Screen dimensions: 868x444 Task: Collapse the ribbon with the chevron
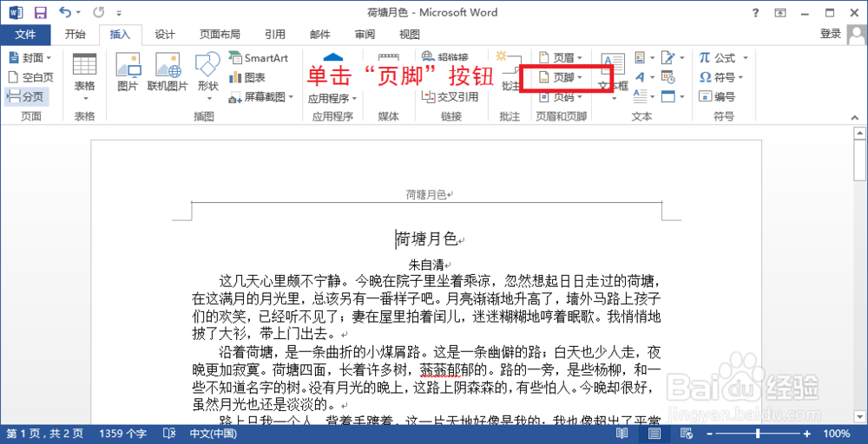[854, 117]
